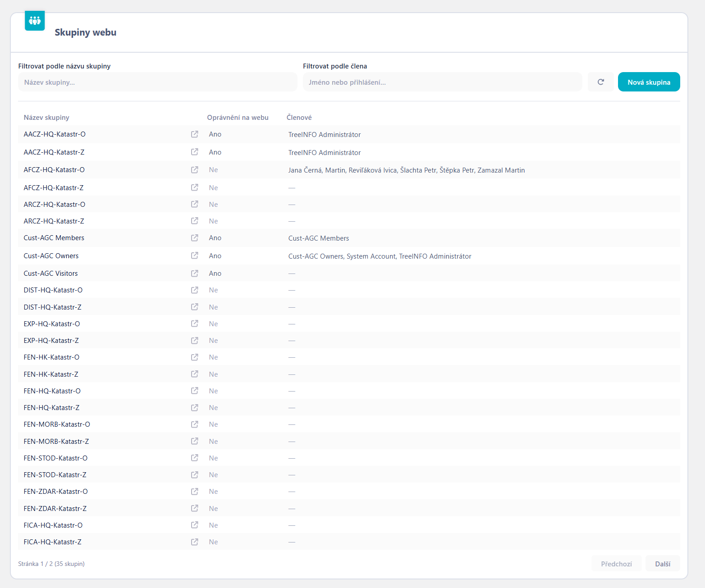The image size is (705, 588).
Task: Open external link for FICA-HQ-Katastr-Z
Action: [x=195, y=542]
